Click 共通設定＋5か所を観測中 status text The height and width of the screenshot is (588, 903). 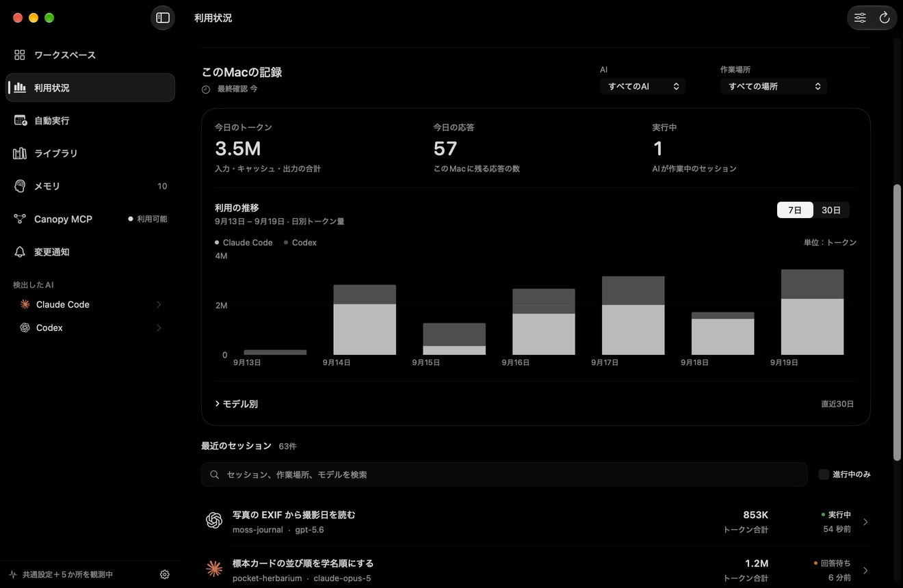(68, 574)
